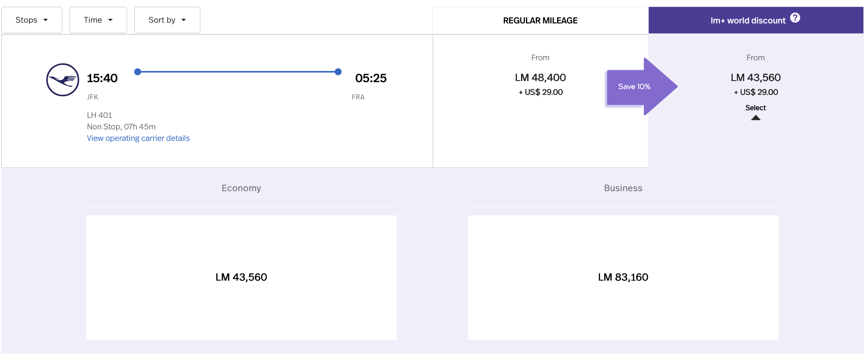Open the help tooltip on lm+ world discount
Image resolution: width=868 pixels, height=357 pixels.
(x=795, y=17)
